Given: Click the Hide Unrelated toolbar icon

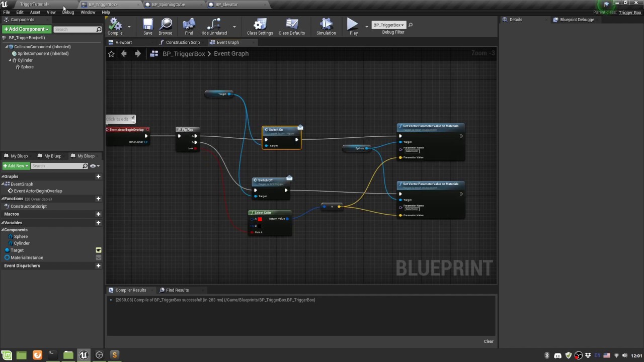Looking at the screenshot, I should 214,25.
